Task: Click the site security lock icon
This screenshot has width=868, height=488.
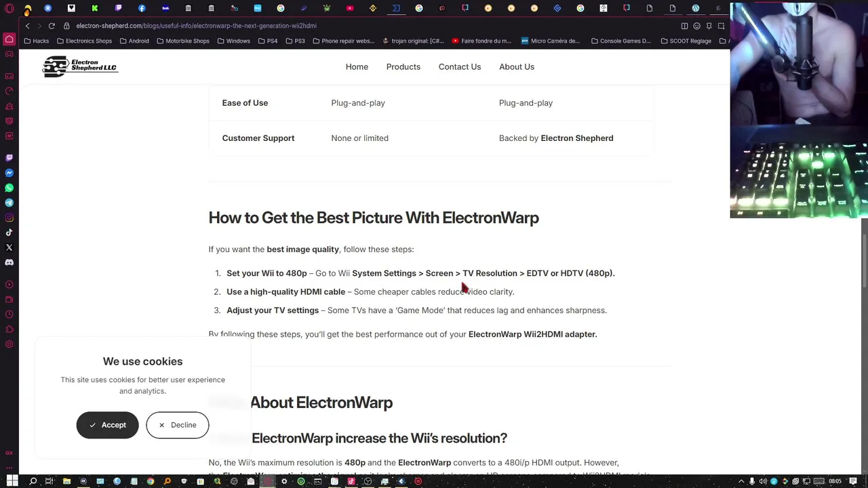Action: pos(66,26)
